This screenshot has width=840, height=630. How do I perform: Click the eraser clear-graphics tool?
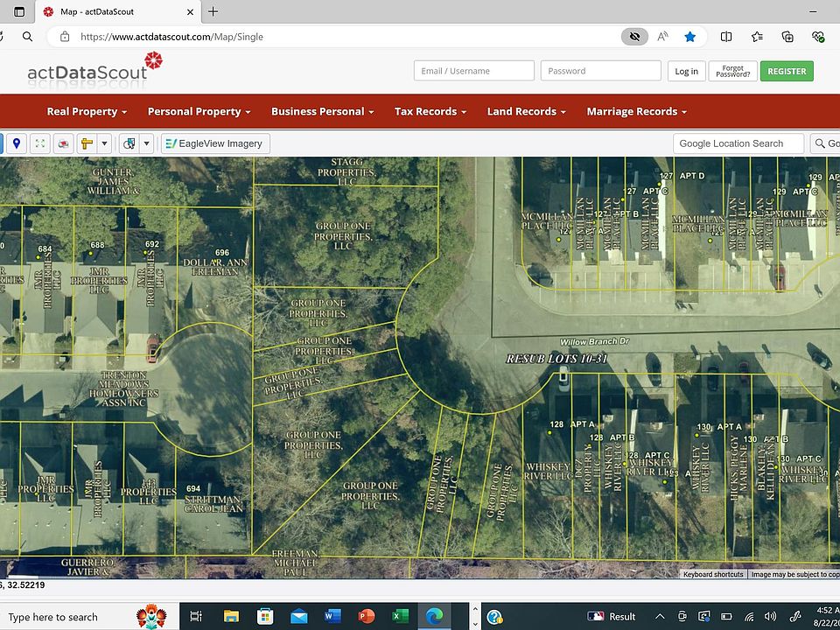tap(63, 143)
